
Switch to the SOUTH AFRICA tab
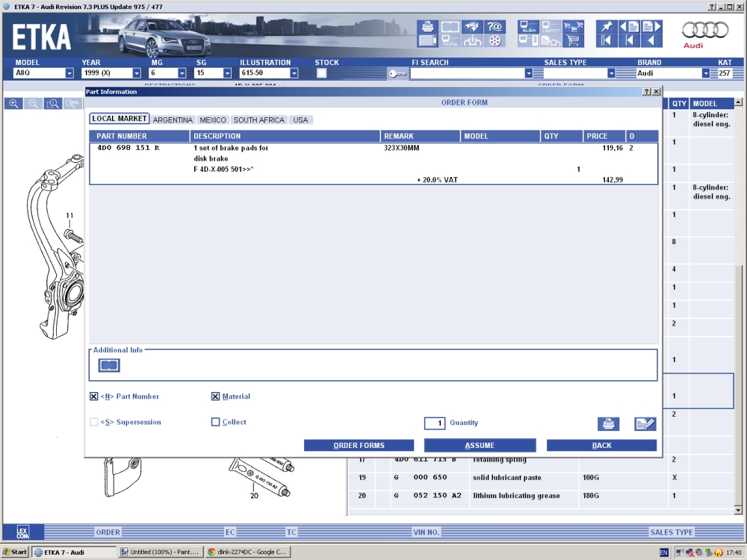258,120
